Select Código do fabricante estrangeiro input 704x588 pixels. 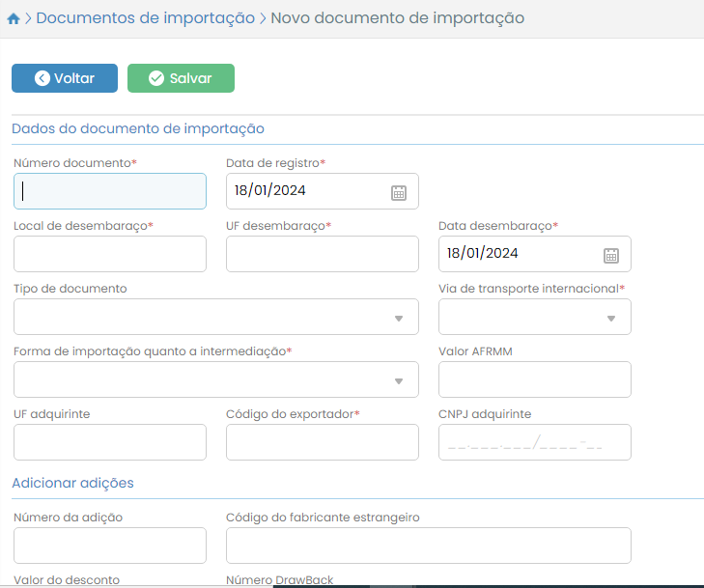429,546
